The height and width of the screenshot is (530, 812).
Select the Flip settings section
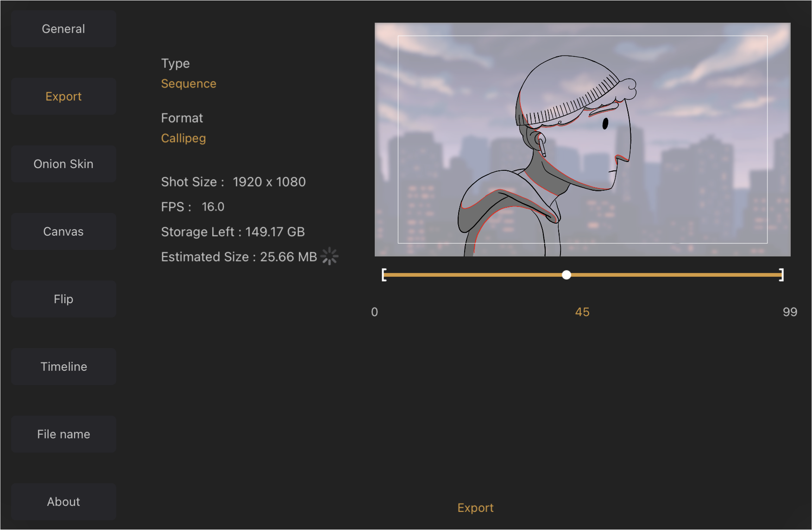point(63,299)
